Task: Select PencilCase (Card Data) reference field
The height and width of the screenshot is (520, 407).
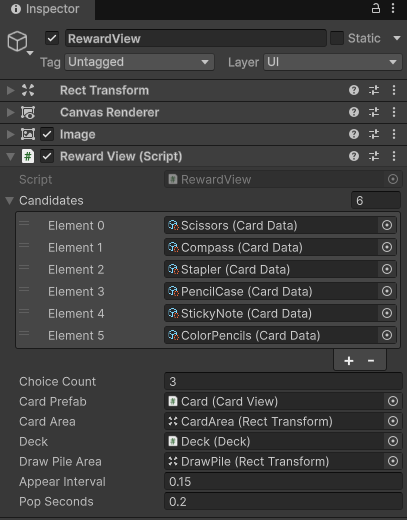Action: coord(271,291)
